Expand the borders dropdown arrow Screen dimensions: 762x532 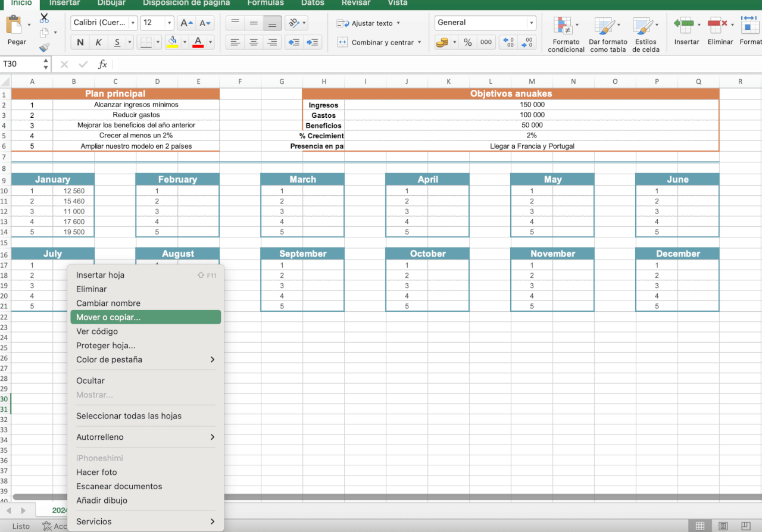[x=158, y=42]
